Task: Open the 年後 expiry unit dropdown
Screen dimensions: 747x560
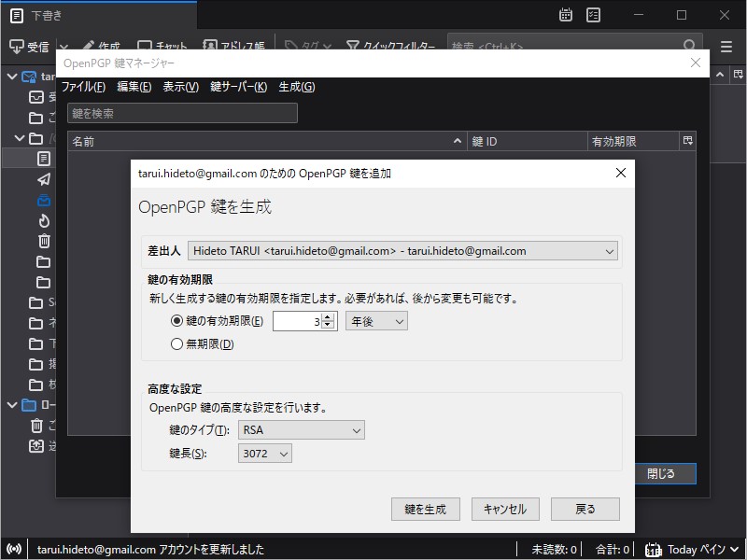Action: coord(375,319)
